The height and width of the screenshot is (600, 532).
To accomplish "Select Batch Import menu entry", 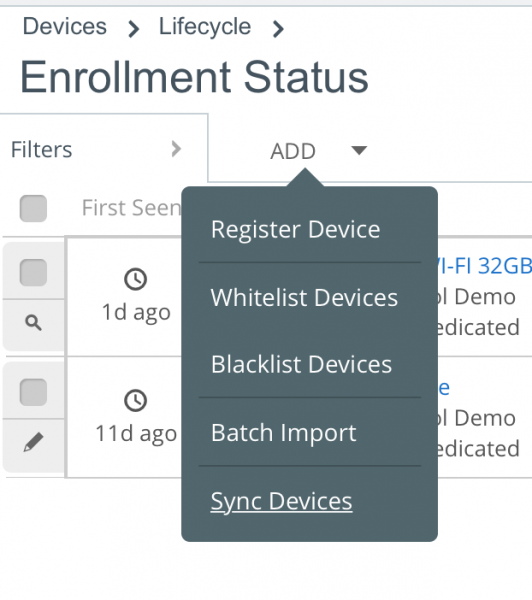I will [283, 433].
